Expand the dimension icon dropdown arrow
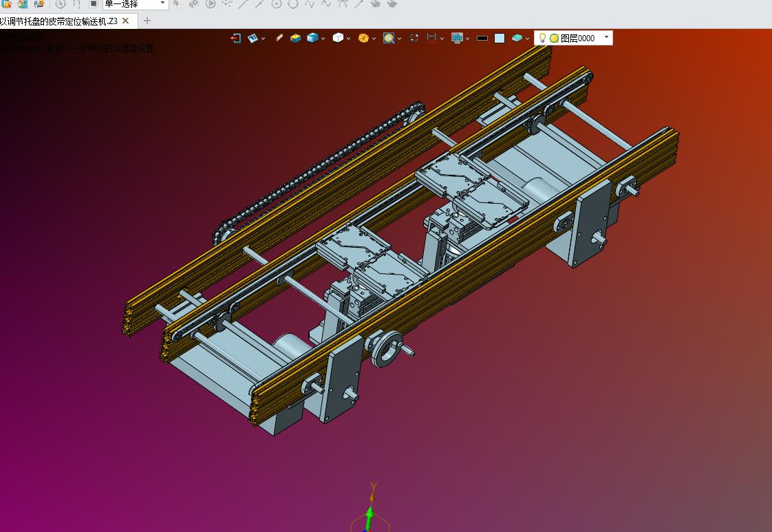 click(x=442, y=39)
